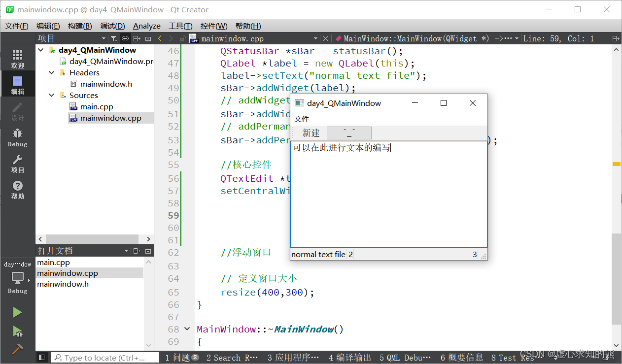Open the 文件(F) menu

pyautogui.click(x=16, y=26)
